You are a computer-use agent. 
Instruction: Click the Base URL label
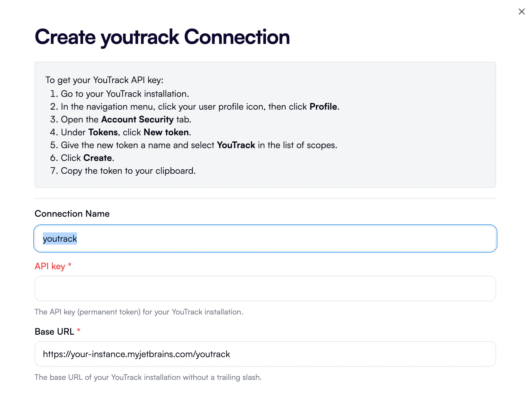(x=54, y=331)
